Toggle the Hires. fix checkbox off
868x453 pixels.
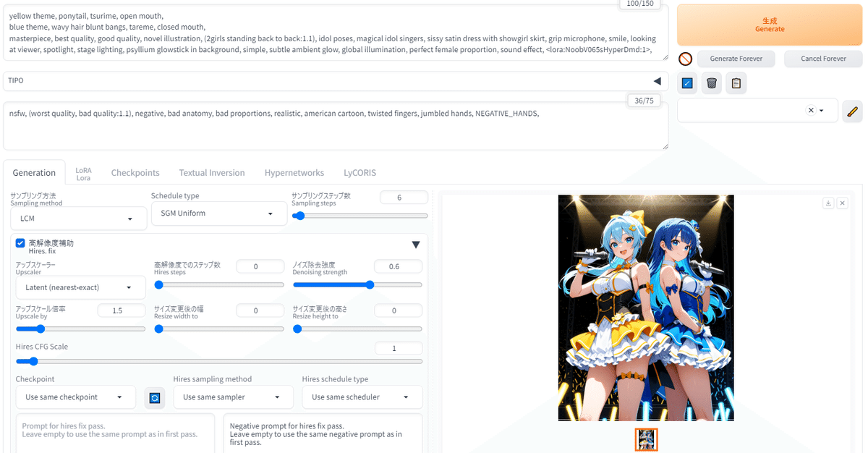[20, 242]
